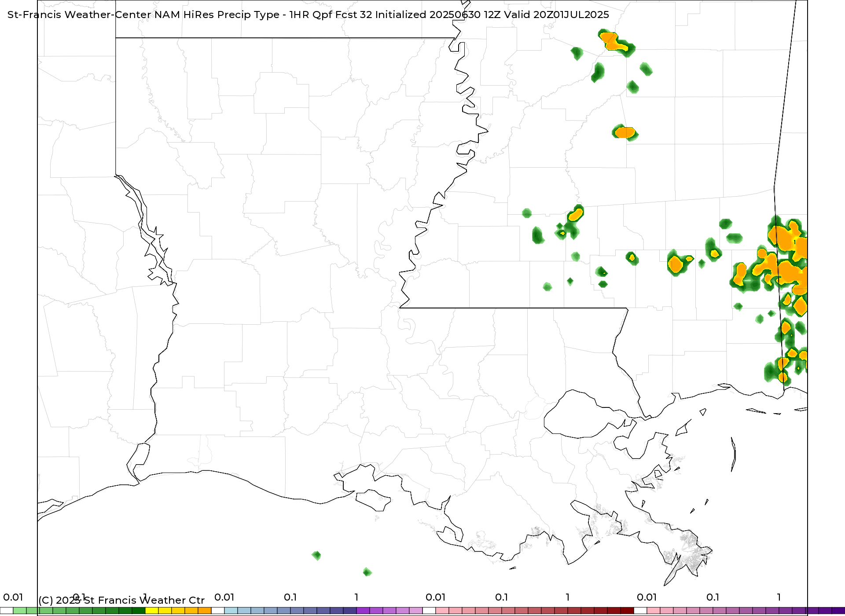The image size is (845, 616).
Task: Click the 1 label above the violet swatches
Action: point(356,598)
